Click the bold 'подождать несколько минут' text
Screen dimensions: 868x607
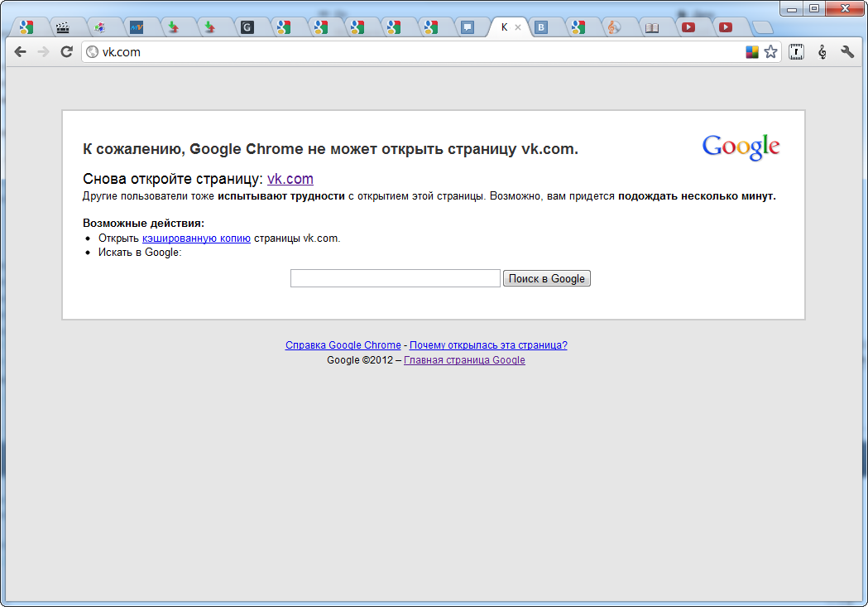697,196
